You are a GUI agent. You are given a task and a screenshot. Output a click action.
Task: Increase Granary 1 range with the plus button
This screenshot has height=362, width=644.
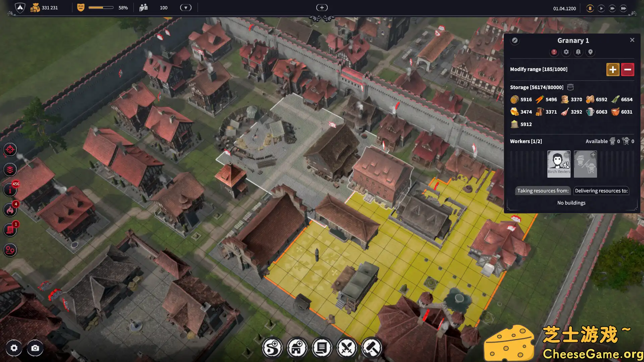click(613, 69)
